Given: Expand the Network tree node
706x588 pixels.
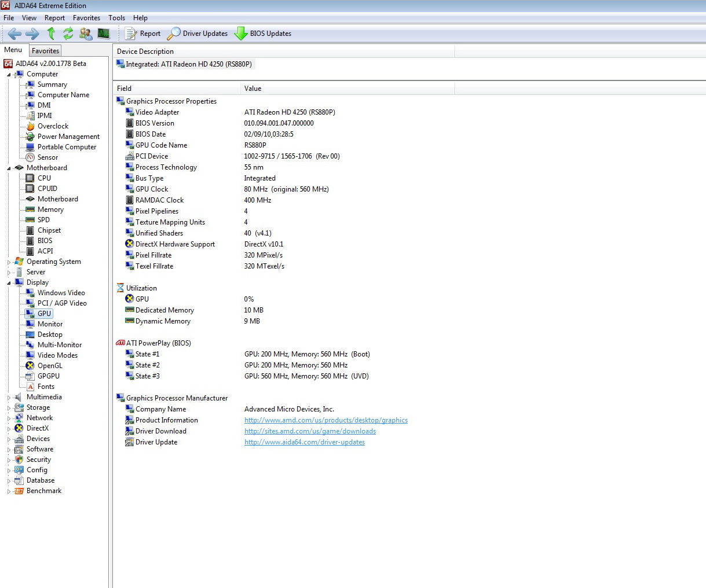Looking at the screenshot, I should click(9, 418).
